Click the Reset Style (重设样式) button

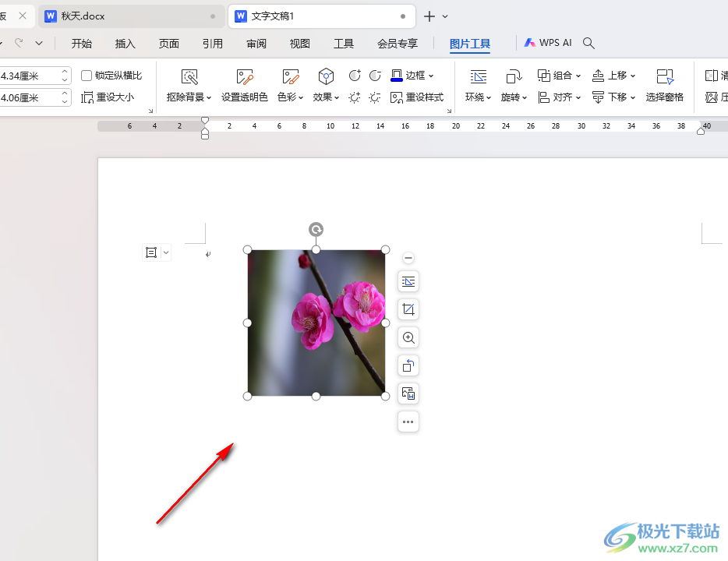click(x=416, y=97)
